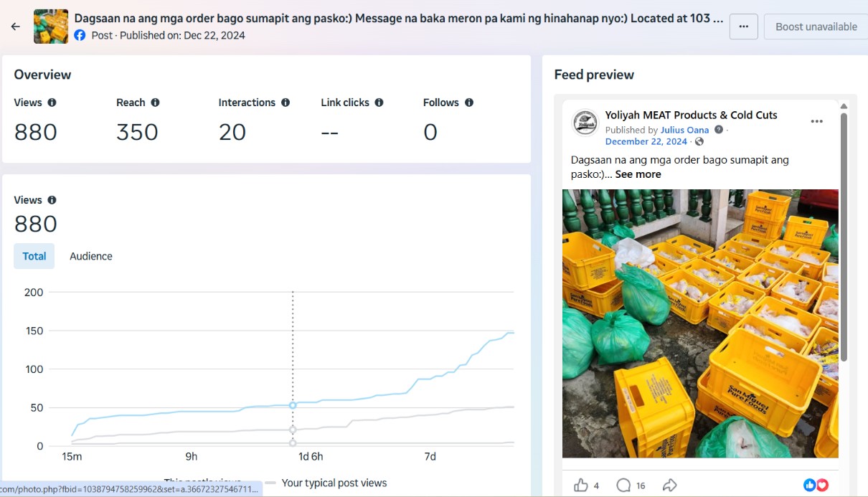The height and width of the screenshot is (497, 868).
Task: Switch to the Audience tab
Action: (x=91, y=256)
